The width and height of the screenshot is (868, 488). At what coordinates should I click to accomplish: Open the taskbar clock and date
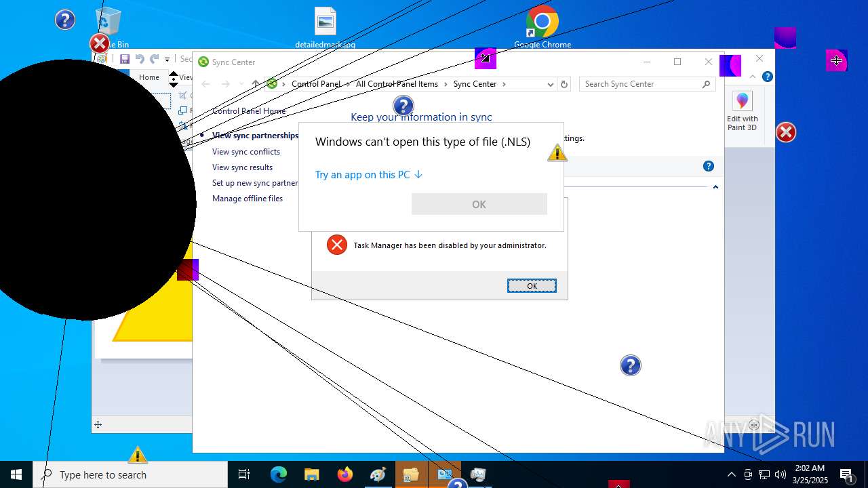(x=810, y=474)
